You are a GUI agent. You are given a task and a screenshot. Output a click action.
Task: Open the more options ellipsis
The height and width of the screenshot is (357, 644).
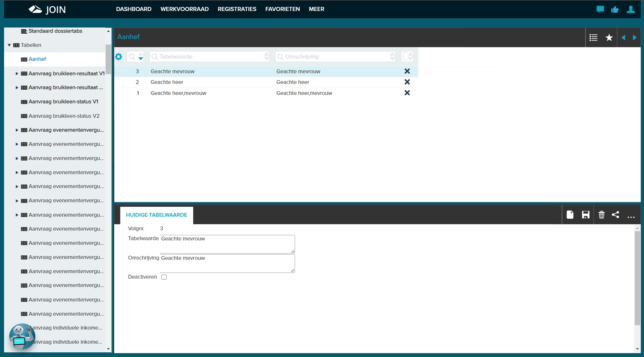coord(631,216)
